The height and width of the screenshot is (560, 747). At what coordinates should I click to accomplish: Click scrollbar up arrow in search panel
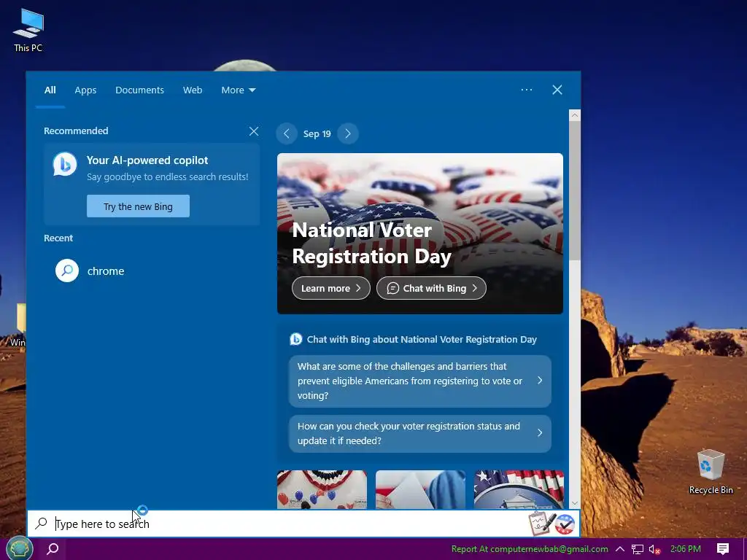click(x=575, y=114)
